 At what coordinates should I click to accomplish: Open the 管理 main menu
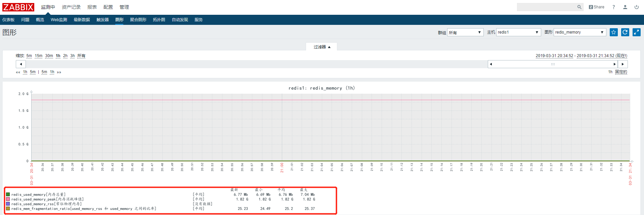point(124,7)
